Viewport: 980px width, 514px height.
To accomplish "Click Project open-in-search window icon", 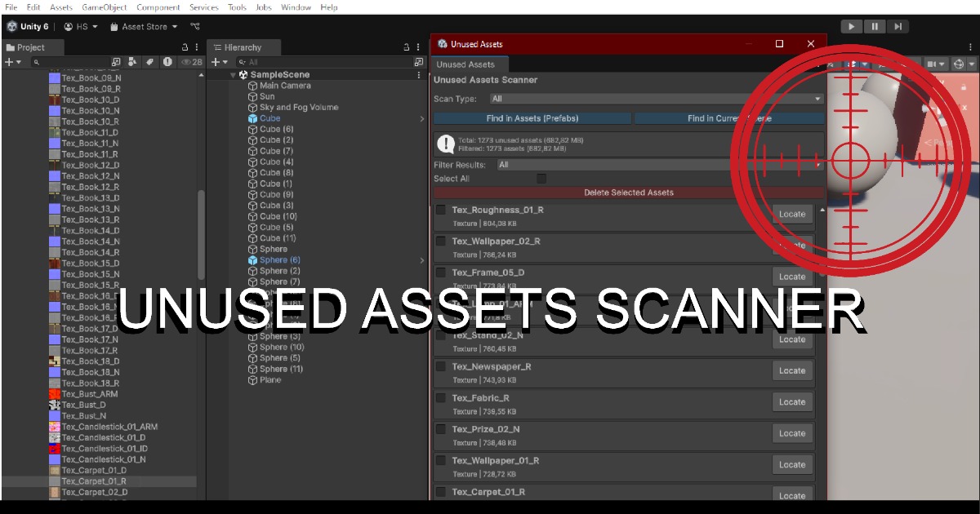I will click(116, 62).
